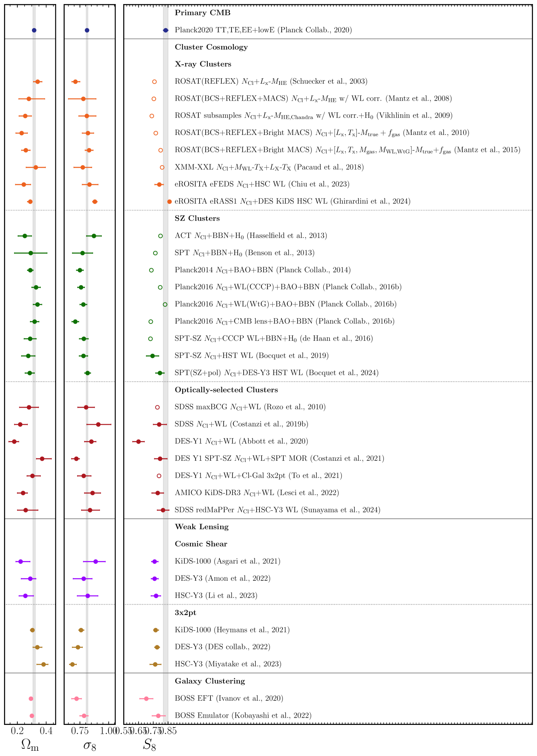This screenshot has width=537, height=756.
Task: Select the KiDS-1000 Asgari et al., 2021 label
Action: click(x=227, y=561)
